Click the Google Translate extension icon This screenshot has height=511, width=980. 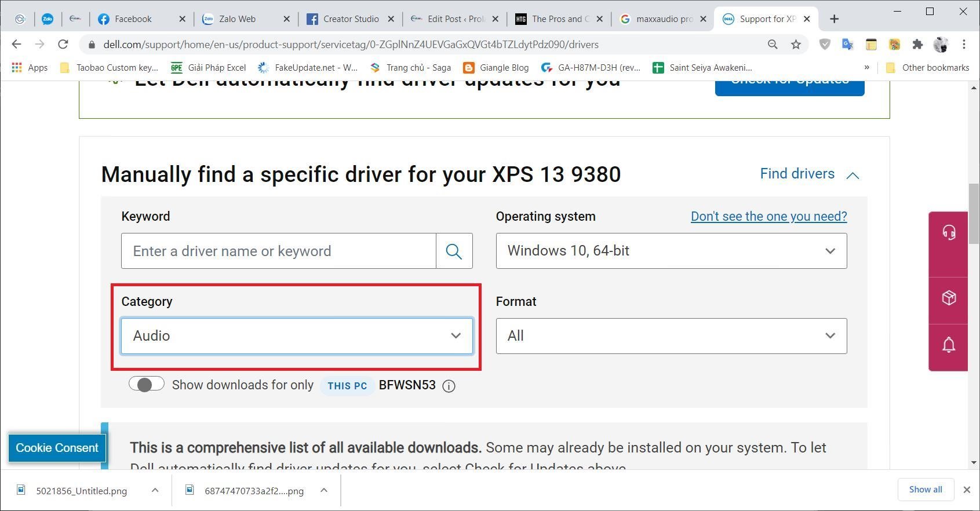(x=847, y=44)
